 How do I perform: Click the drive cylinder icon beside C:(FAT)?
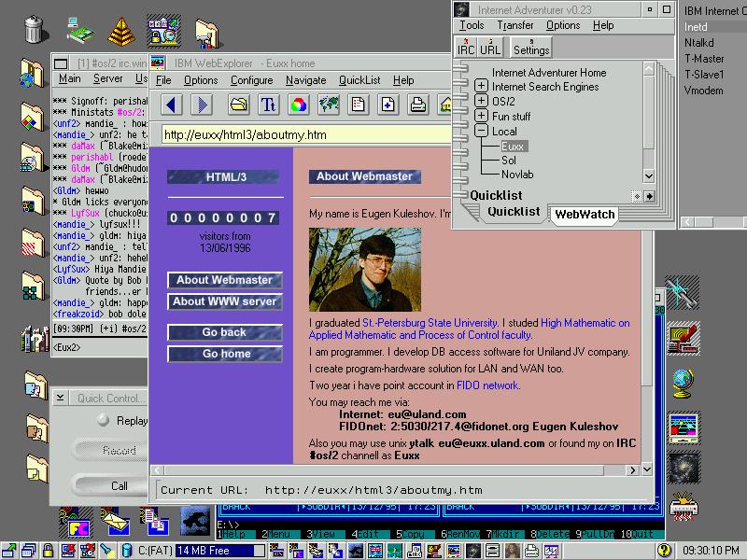pyautogui.click(x=127, y=551)
